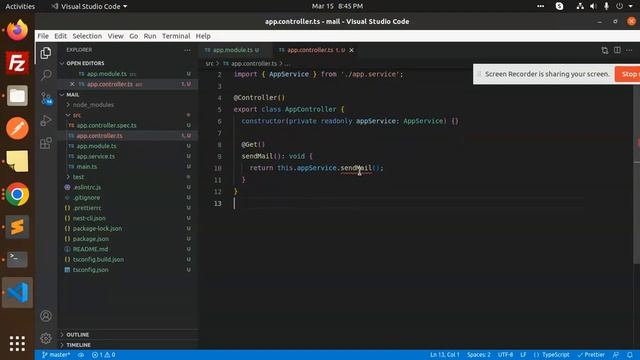Open Run and Debug view

tap(46, 120)
